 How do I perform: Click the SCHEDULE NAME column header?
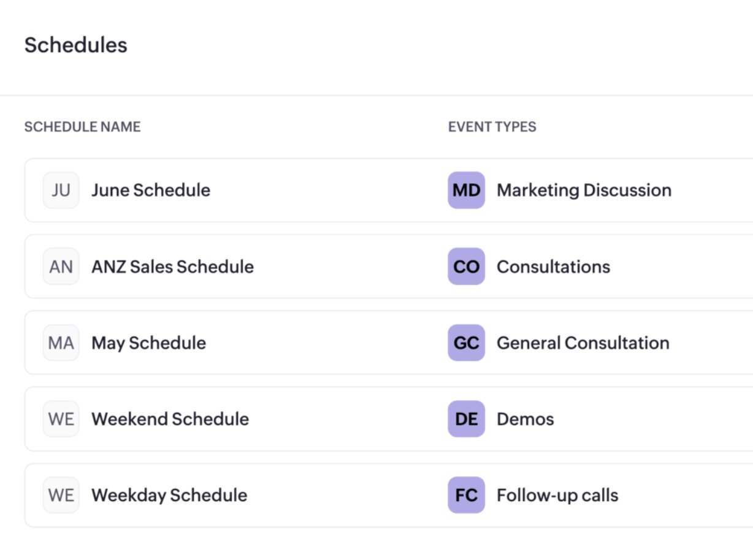82,127
